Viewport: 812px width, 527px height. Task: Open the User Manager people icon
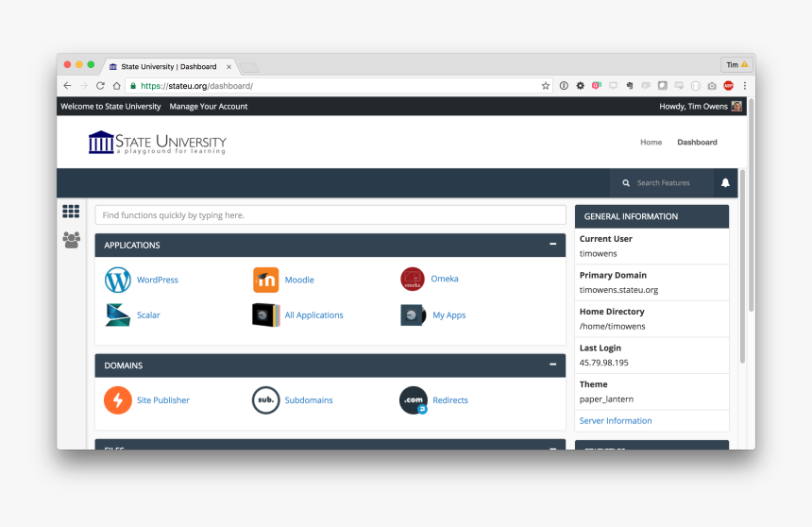72,240
